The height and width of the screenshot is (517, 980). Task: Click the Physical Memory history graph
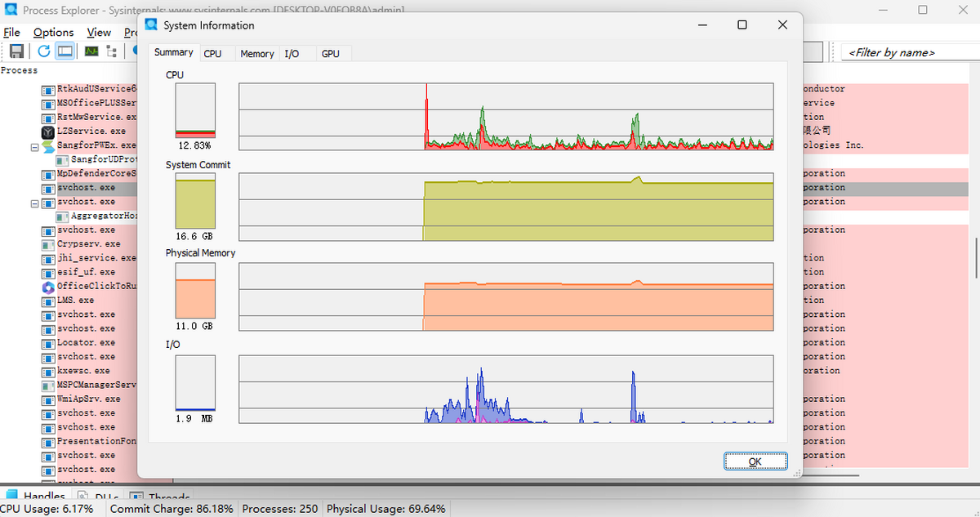[x=506, y=298]
